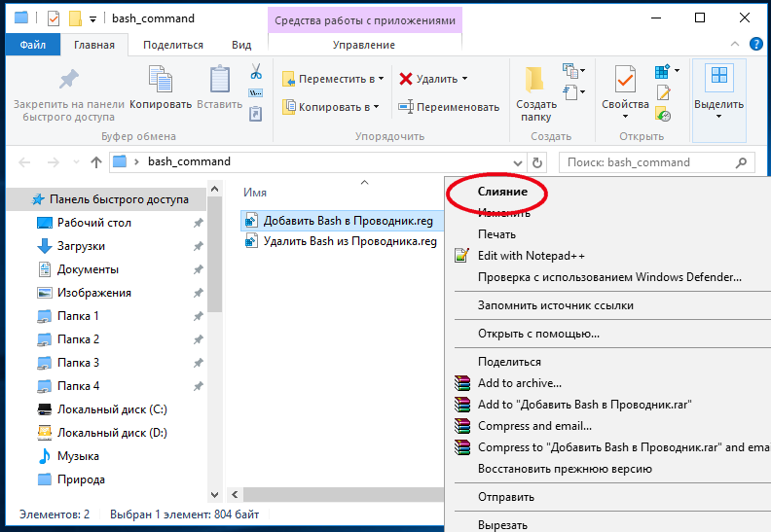Select Слияние in context menu

tap(502, 192)
